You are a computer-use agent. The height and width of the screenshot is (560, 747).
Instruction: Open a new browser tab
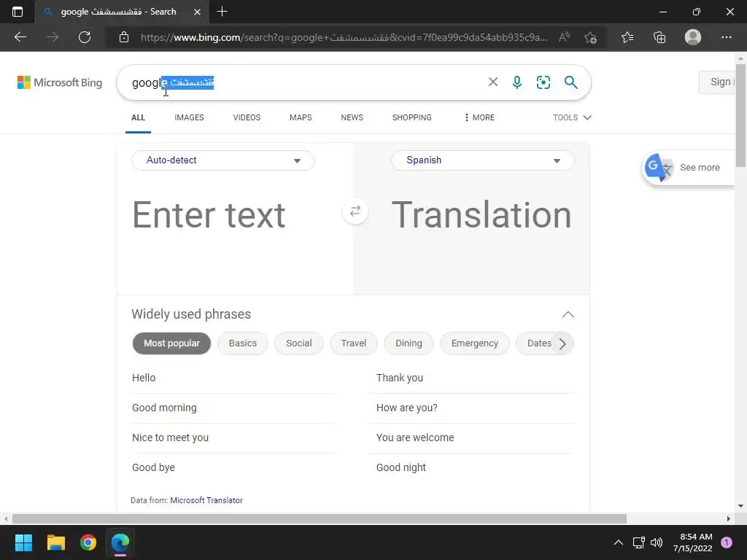222,12
